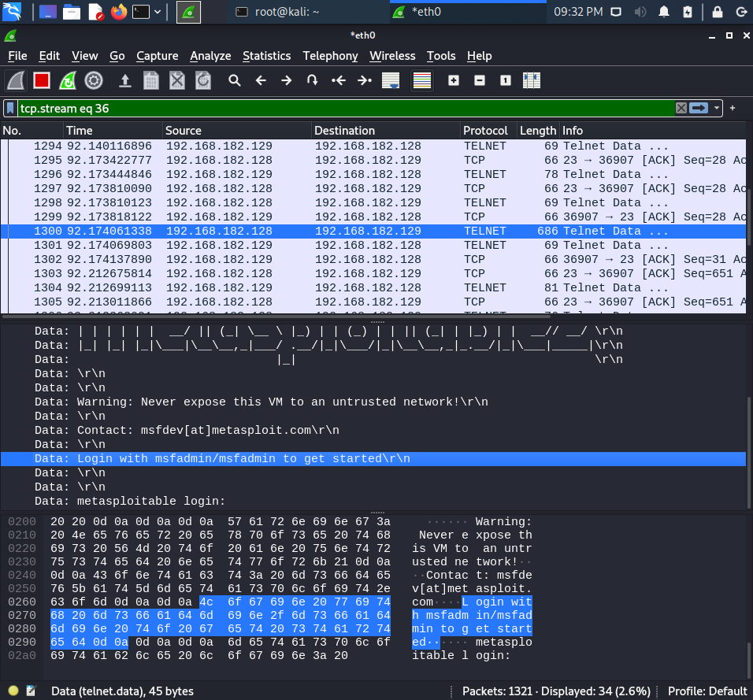The height and width of the screenshot is (700, 753).
Task: Go back in packet history arrow
Action: pos(261,80)
